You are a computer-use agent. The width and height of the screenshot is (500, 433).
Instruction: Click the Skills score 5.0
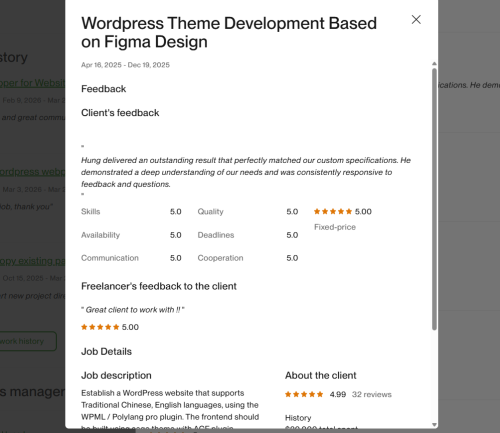[x=176, y=212]
